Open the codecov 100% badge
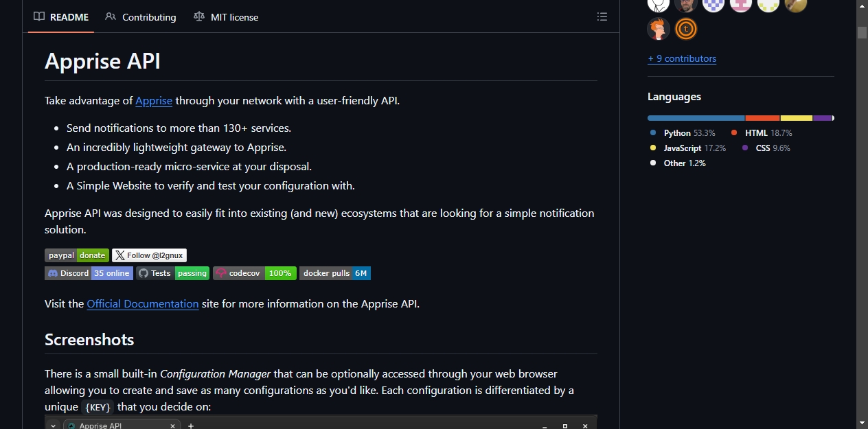Image resolution: width=868 pixels, height=429 pixels. pyautogui.click(x=255, y=273)
